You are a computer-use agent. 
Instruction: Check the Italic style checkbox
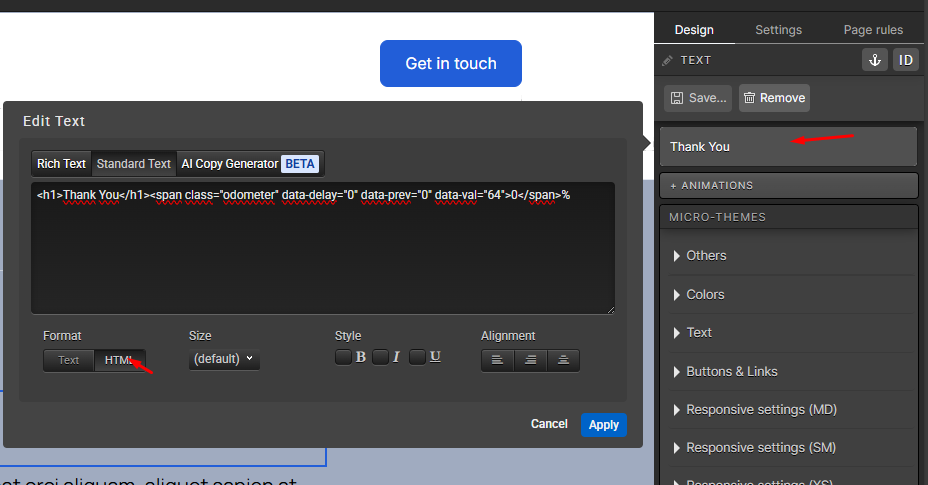(x=380, y=357)
